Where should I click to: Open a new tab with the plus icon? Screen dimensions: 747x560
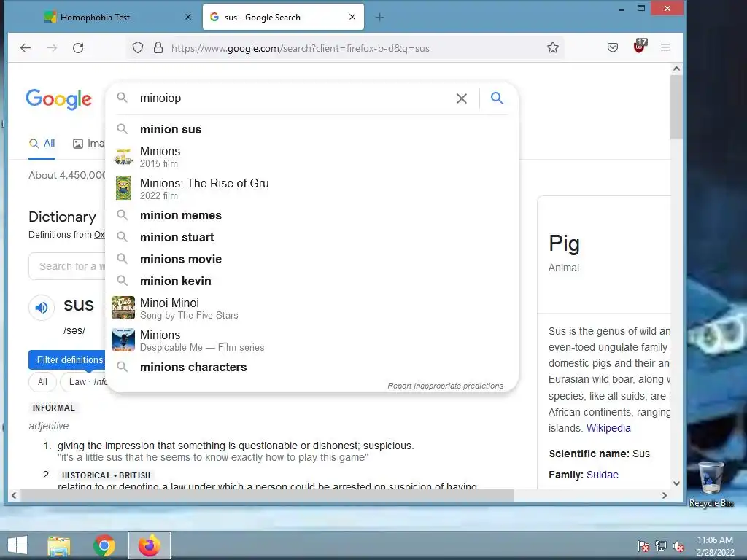[379, 17]
